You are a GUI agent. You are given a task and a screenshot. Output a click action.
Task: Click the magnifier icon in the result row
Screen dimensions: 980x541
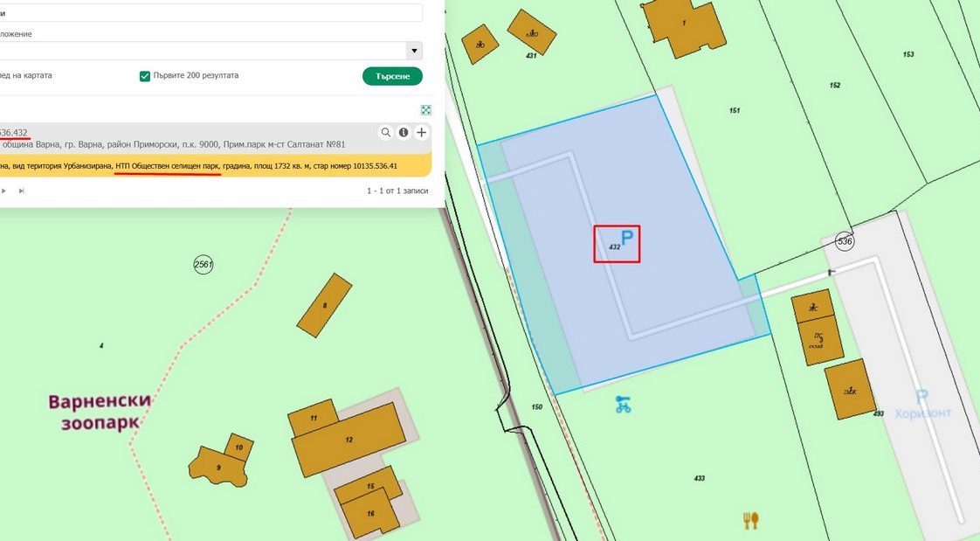[385, 133]
